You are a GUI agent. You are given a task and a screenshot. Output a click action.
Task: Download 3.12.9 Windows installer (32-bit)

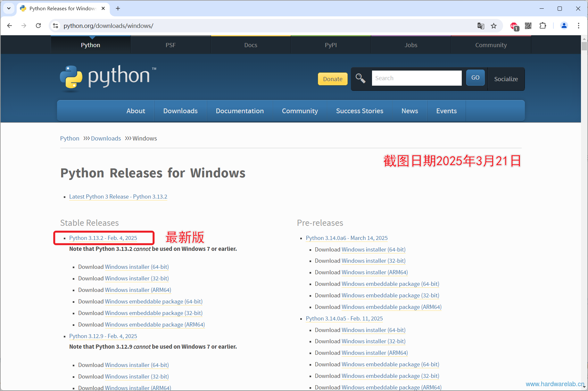[137, 377]
